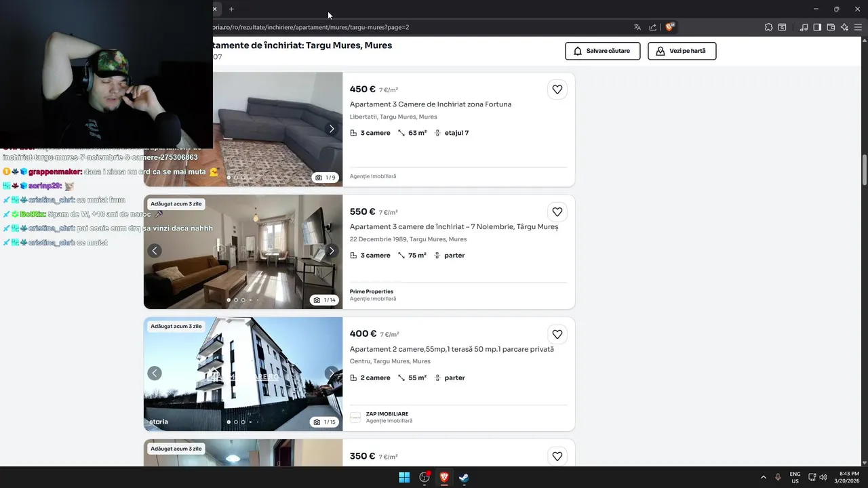Viewport: 868px width, 488px height.
Task: Click the Brave browser taskbar icon
Action: pos(444,477)
